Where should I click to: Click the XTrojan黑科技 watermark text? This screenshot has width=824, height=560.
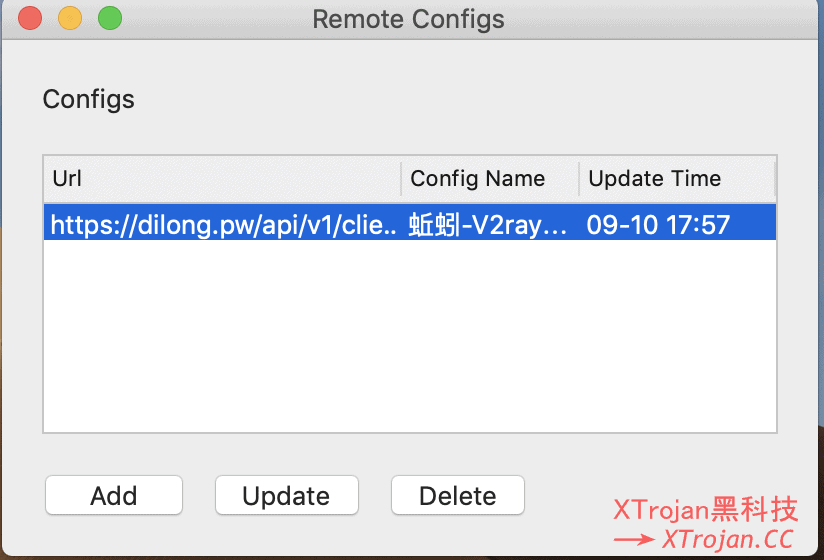click(x=706, y=510)
